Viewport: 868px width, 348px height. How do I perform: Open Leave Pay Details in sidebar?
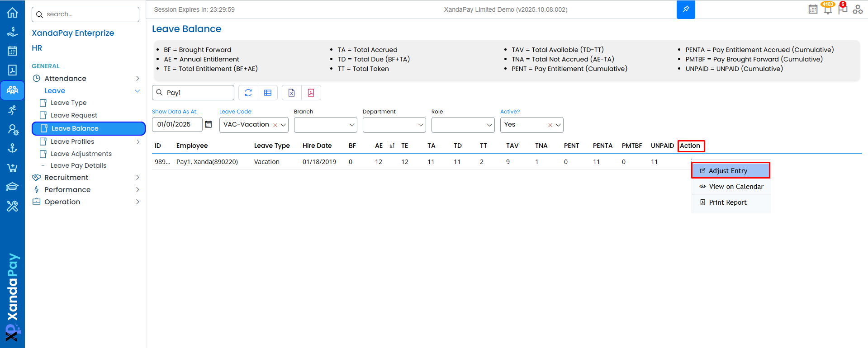coord(78,165)
